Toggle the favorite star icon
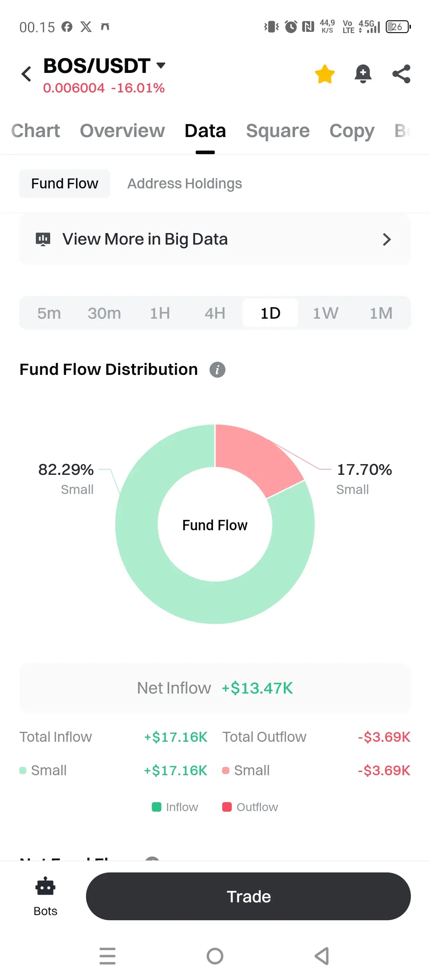The width and height of the screenshot is (430, 980). pos(324,74)
